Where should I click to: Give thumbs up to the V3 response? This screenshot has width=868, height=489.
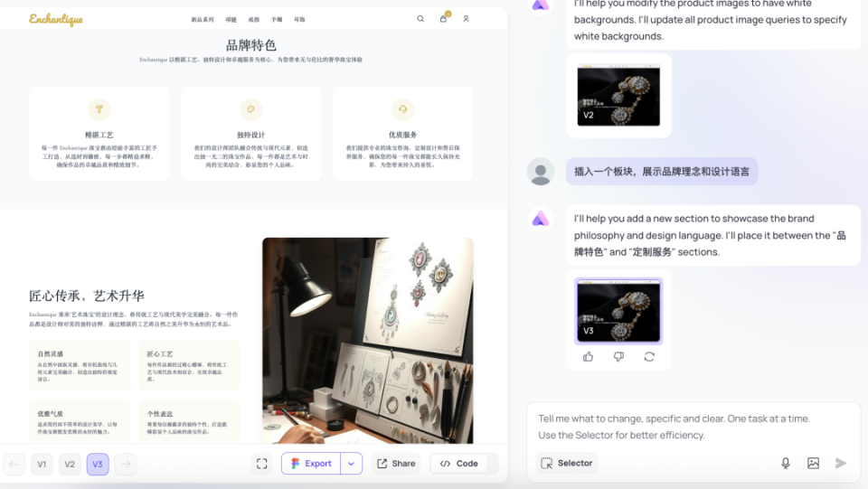(x=588, y=357)
